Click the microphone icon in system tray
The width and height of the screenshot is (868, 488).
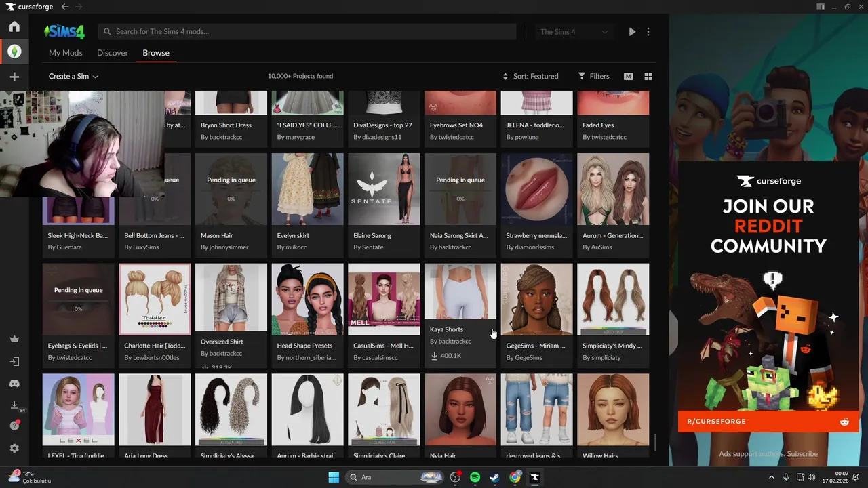[x=786, y=477]
